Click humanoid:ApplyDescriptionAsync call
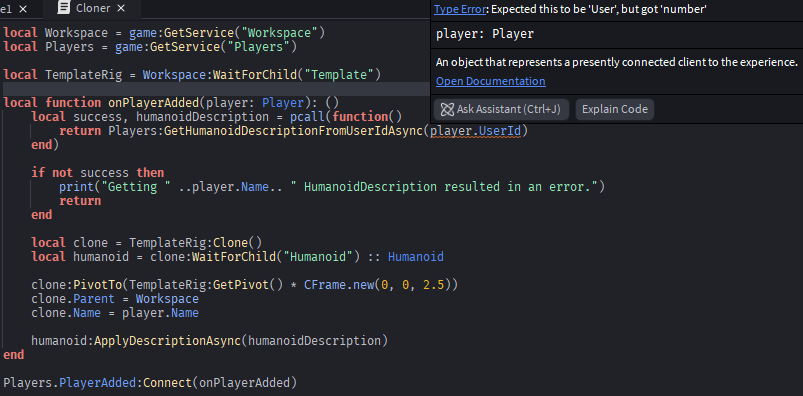This screenshot has width=803, height=396. click(x=209, y=341)
